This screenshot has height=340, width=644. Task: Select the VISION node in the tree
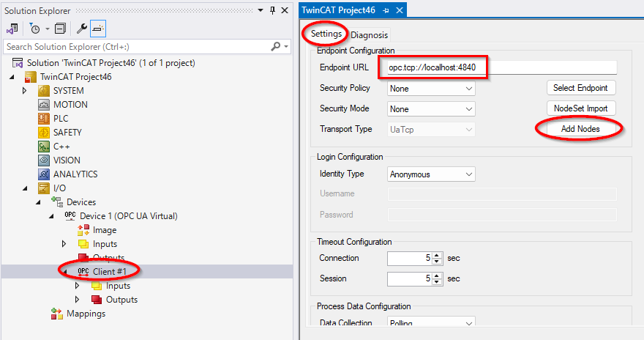click(66, 160)
